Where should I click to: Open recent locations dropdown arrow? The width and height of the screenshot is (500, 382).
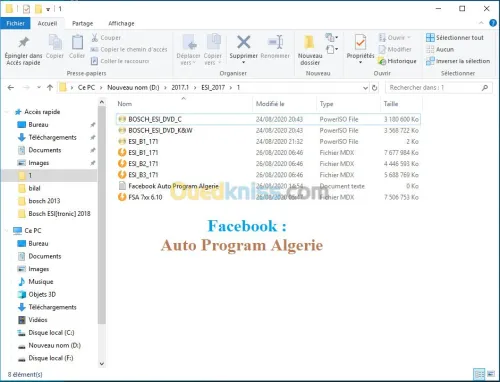pyautogui.click(x=39, y=87)
